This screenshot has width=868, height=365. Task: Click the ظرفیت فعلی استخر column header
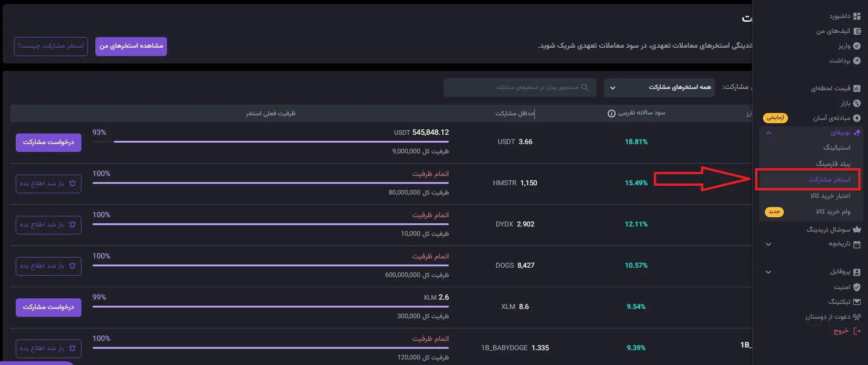tap(271, 113)
